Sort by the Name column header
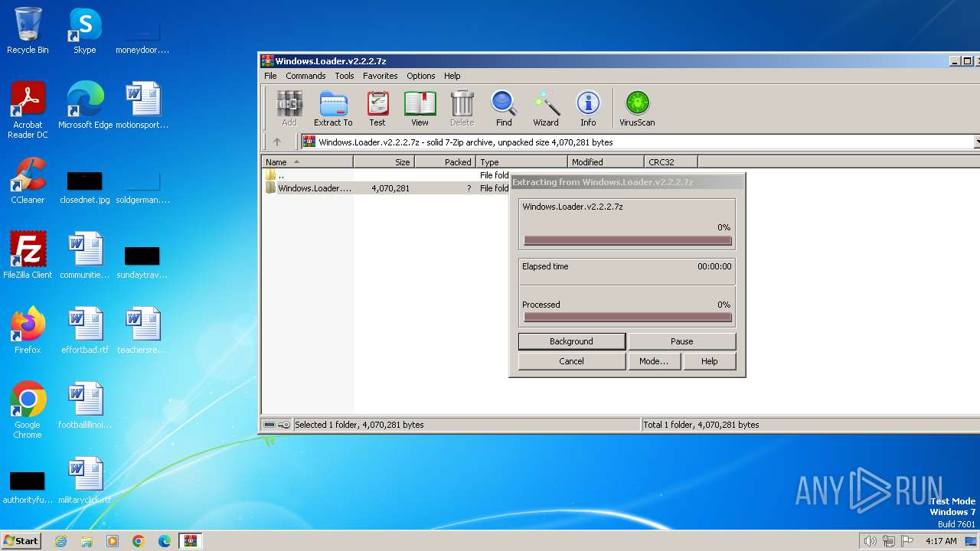This screenshot has height=551, width=980. coord(307,162)
